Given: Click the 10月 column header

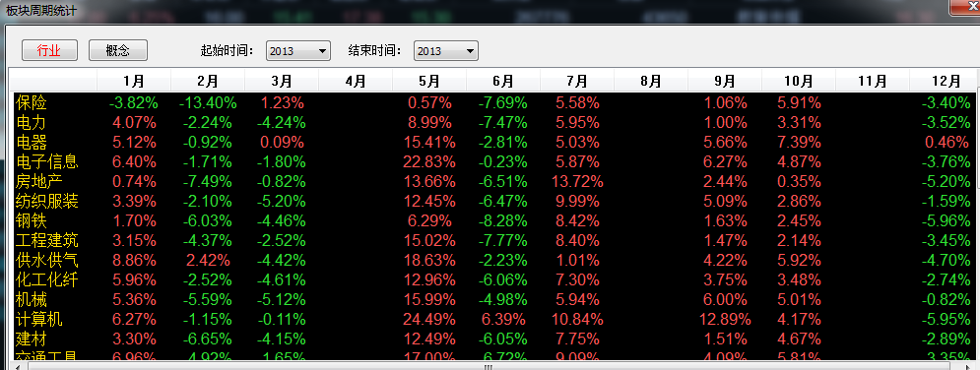Looking at the screenshot, I should [x=798, y=81].
